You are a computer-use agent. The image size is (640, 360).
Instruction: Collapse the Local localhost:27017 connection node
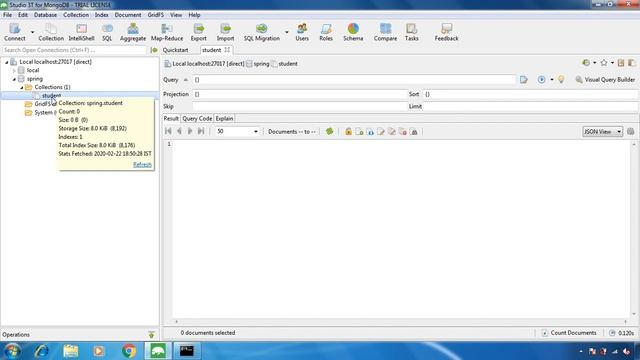(x=7, y=62)
